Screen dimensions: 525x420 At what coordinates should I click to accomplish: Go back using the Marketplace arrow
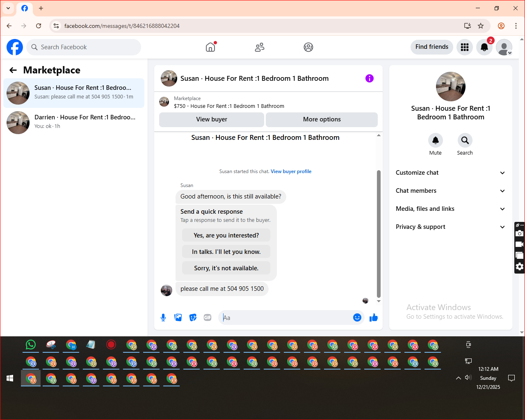[x=13, y=70]
